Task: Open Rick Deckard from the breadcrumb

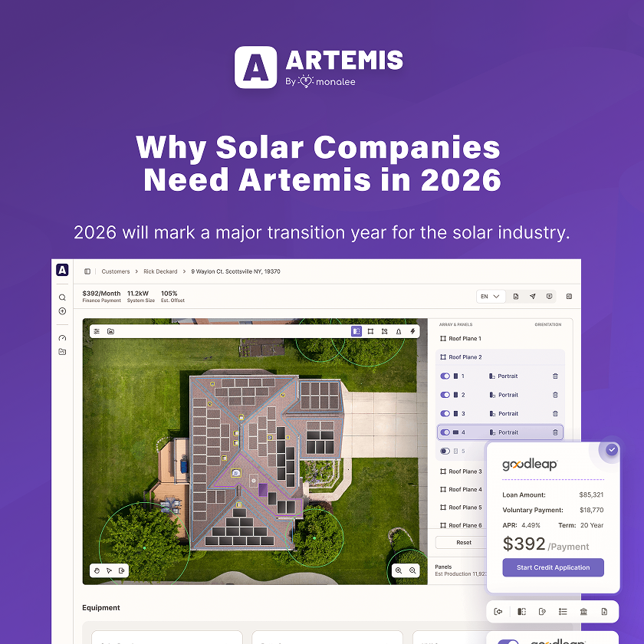Action: (x=159, y=271)
